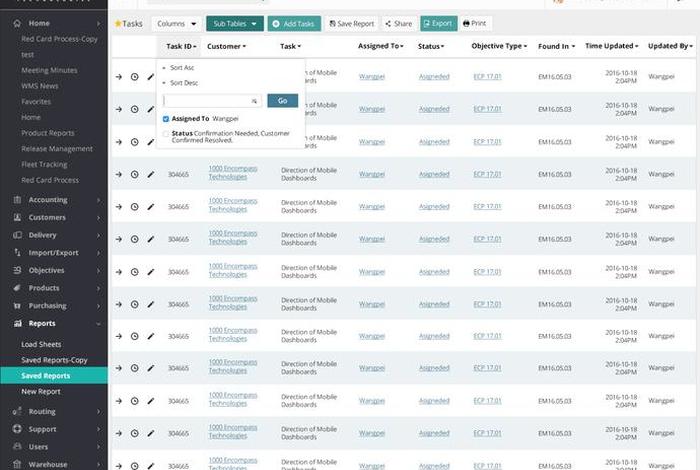Image resolution: width=700 pixels, height=470 pixels.
Task: Open the Columns dropdown
Action: [x=177, y=23]
